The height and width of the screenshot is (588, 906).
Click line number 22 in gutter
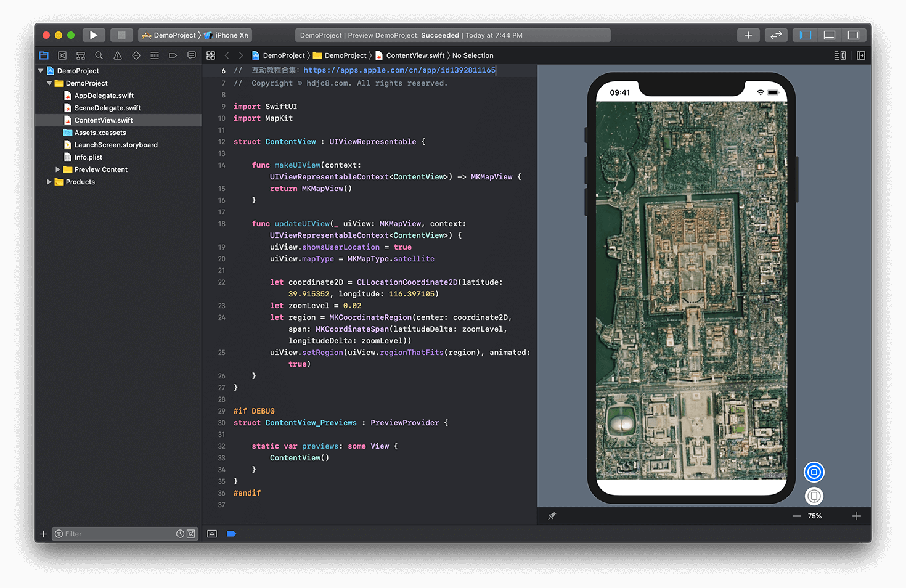[221, 282]
